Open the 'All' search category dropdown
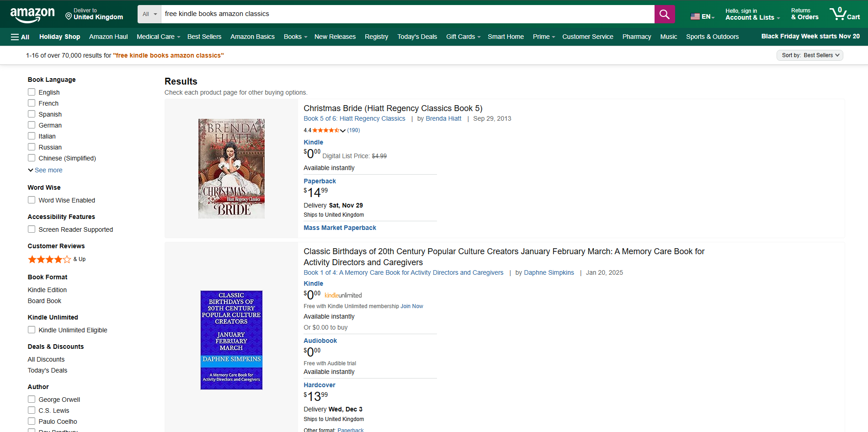This screenshot has height=432, width=868. click(x=149, y=14)
